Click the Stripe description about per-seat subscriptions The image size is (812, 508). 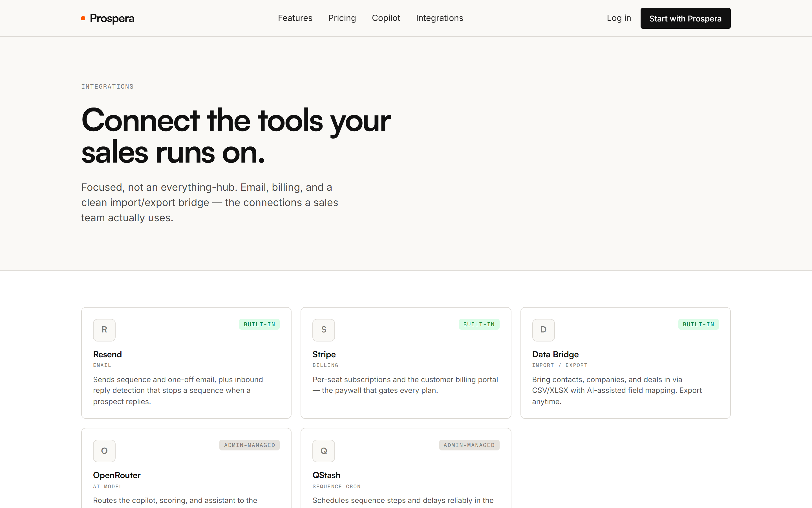coord(405,385)
